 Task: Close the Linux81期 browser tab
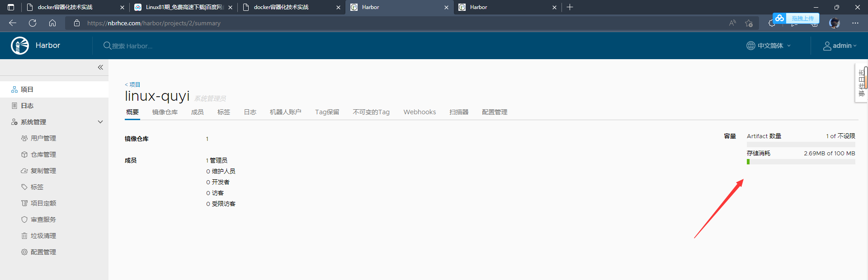[x=230, y=7]
